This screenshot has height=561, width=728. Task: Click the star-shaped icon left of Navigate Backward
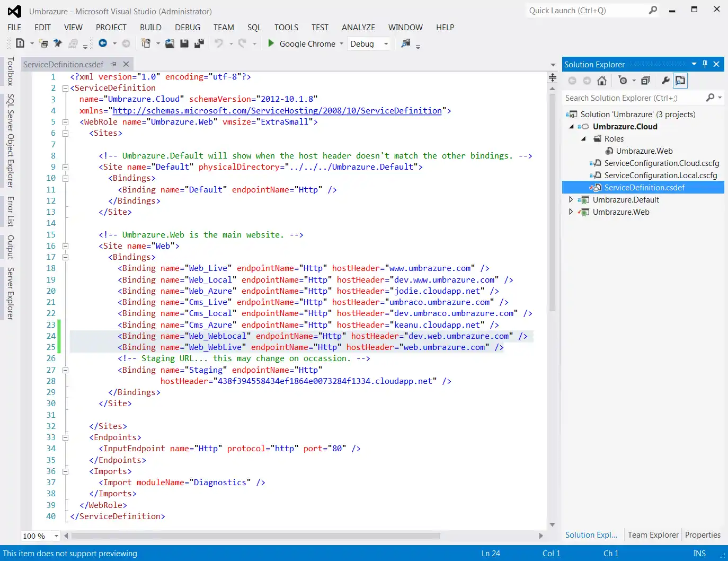pyautogui.click(x=58, y=43)
